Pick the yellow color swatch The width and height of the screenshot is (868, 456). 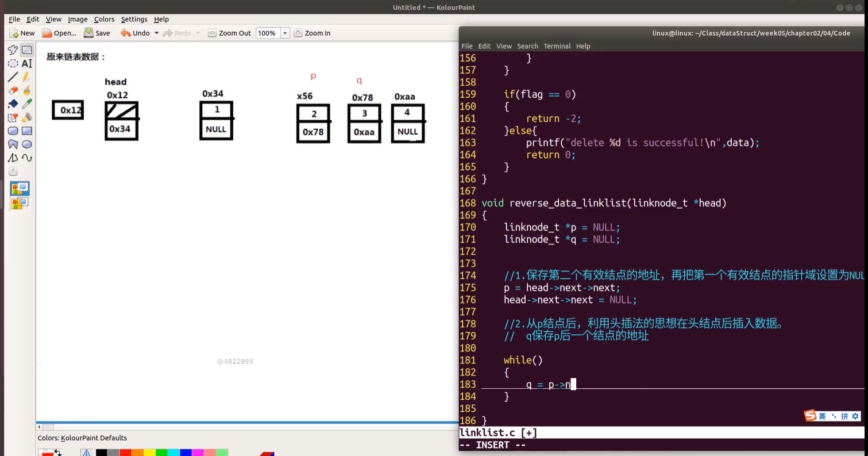point(149,453)
